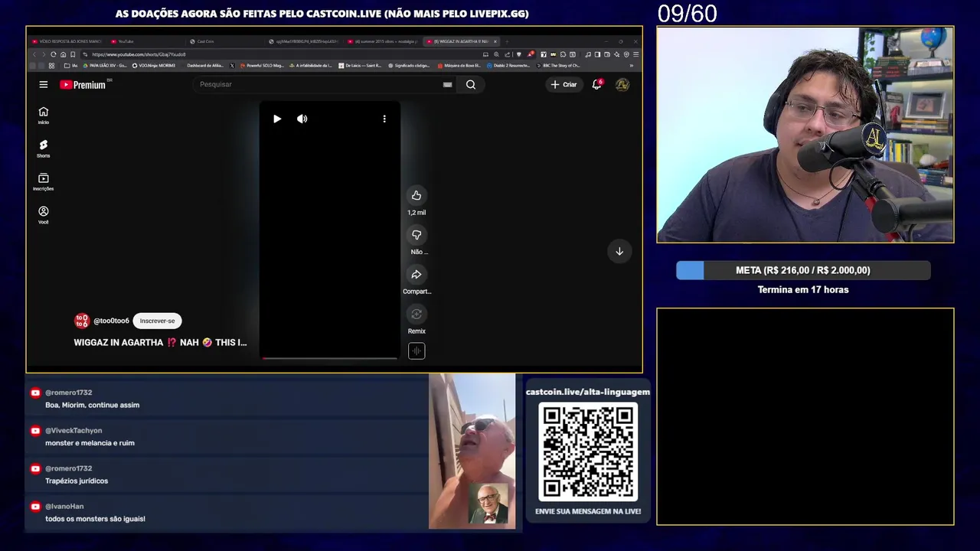Dislike the Short
Screen dimensions: 980x551
(416, 235)
